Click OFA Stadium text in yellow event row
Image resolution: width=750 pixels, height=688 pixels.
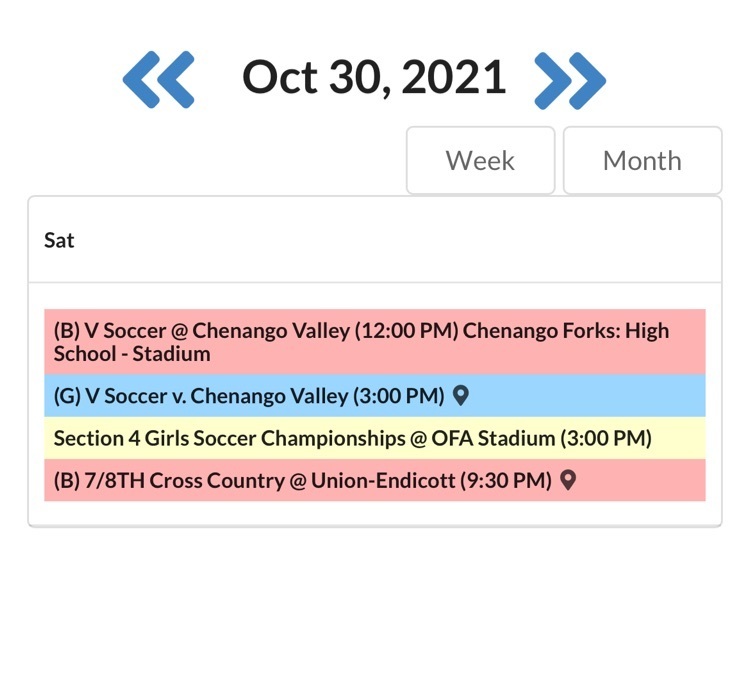coord(493,438)
